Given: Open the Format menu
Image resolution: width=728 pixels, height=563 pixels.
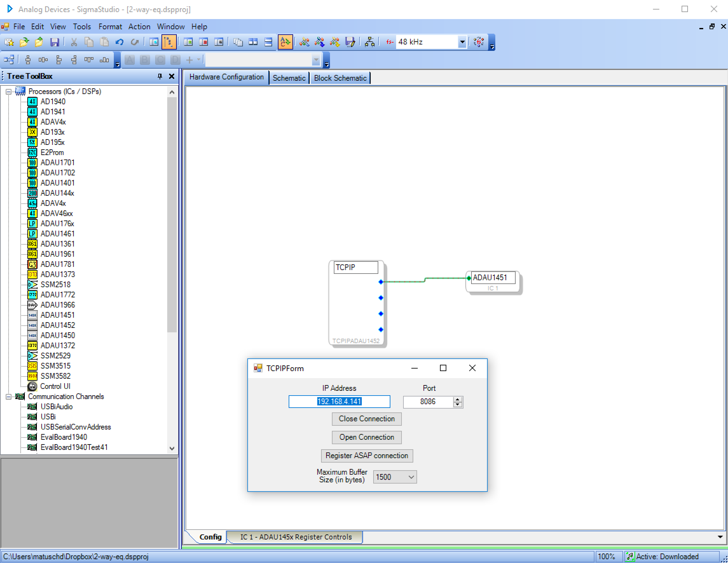Looking at the screenshot, I should click(110, 27).
